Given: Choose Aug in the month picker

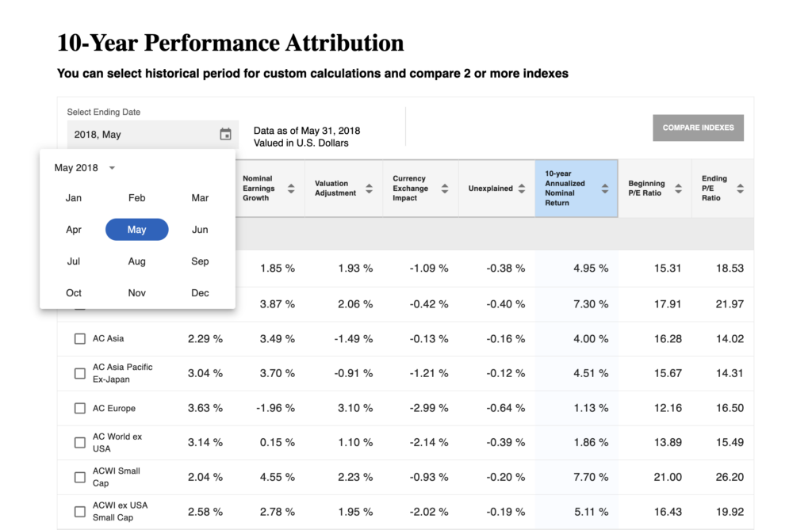Looking at the screenshot, I should tap(136, 261).
